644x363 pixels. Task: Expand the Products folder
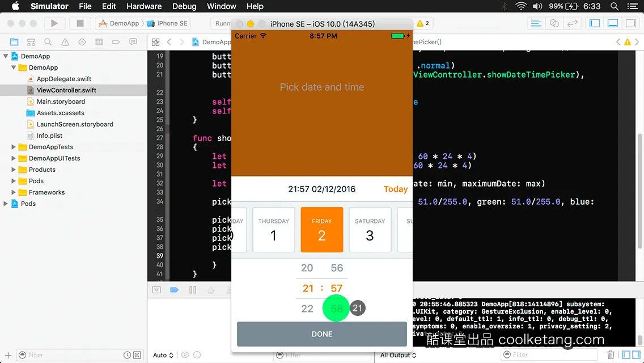pyautogui.click(x=14, y=170)
